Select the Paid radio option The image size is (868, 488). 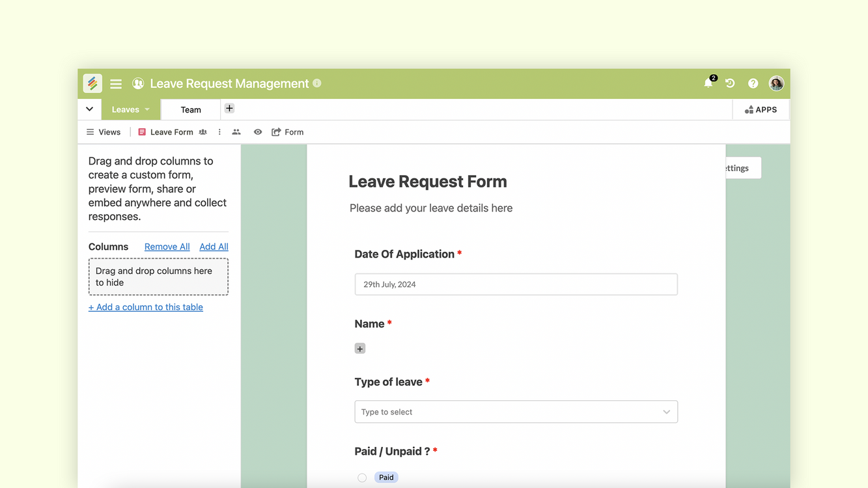click(362, 478)
